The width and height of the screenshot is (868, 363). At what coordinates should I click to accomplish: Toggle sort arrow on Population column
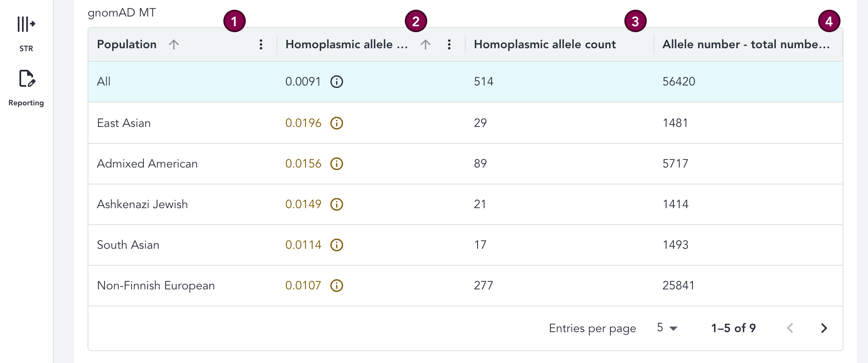click(173, 44)
